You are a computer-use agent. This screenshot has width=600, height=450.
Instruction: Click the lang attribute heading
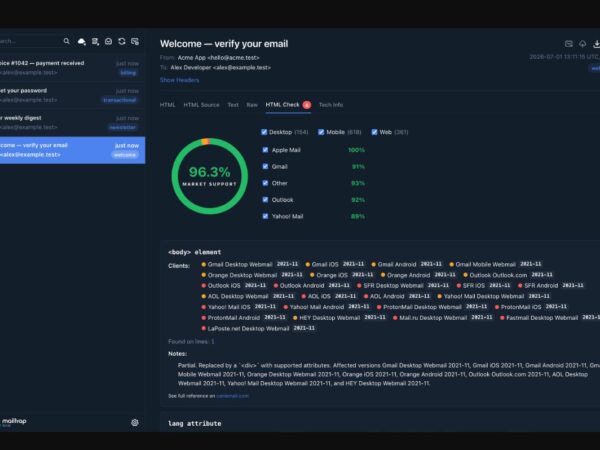(194, 424)
